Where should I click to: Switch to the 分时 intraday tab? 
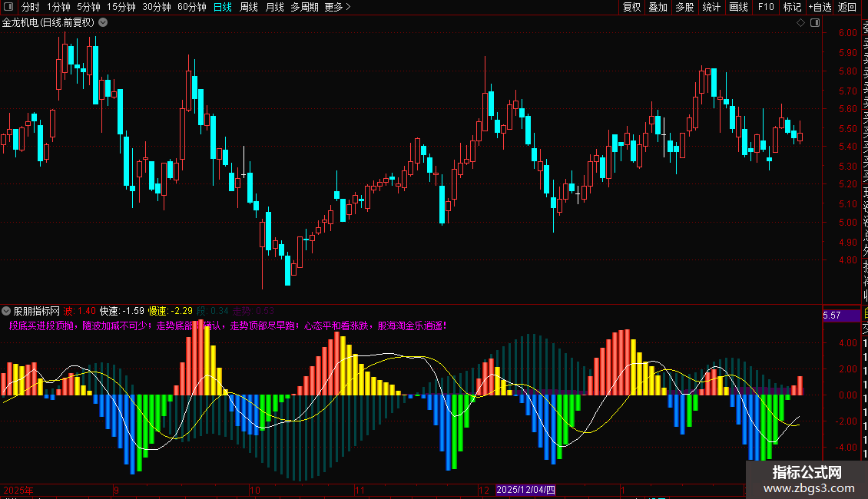(31, 7)
